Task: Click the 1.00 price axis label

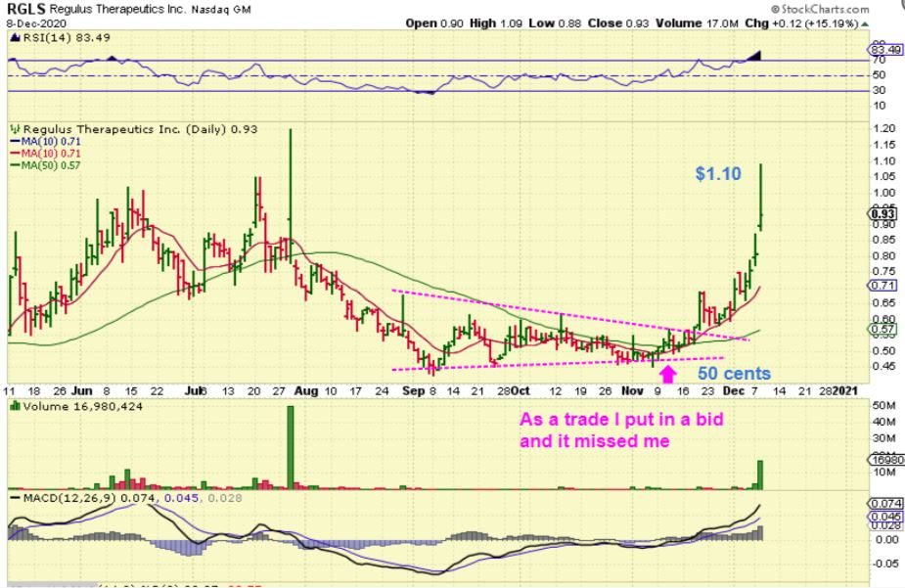Action: click(x=884, y=193)
